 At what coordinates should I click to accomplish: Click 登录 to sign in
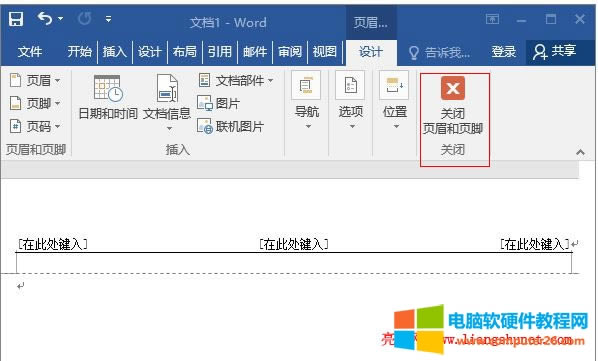[503, 51]
